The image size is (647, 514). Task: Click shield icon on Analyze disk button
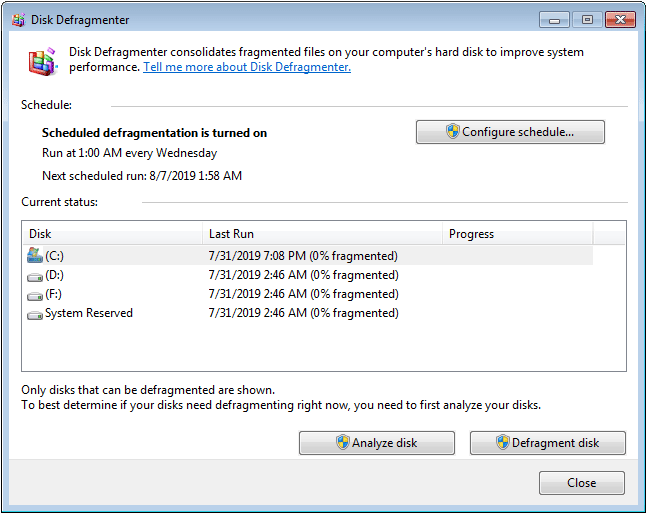click(x=342, y=443)
